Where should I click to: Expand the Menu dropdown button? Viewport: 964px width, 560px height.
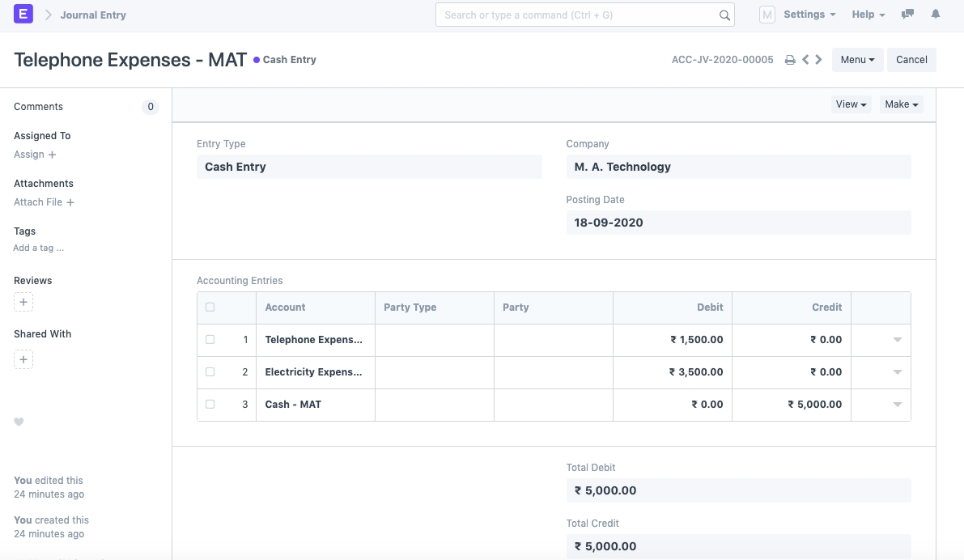click(857, 60)
